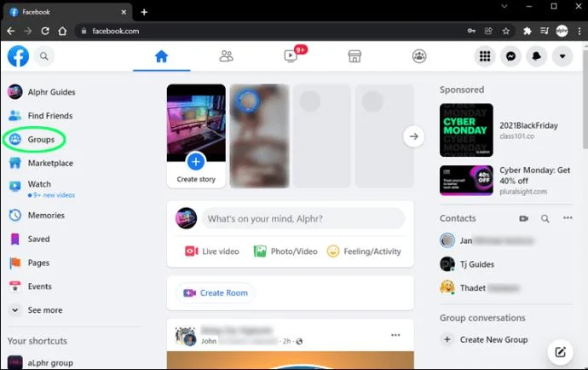Image resolution: width=588 pixels, height=370 pixels.
Task: Open the tab search chevron
Action: (x=504, y=6)
